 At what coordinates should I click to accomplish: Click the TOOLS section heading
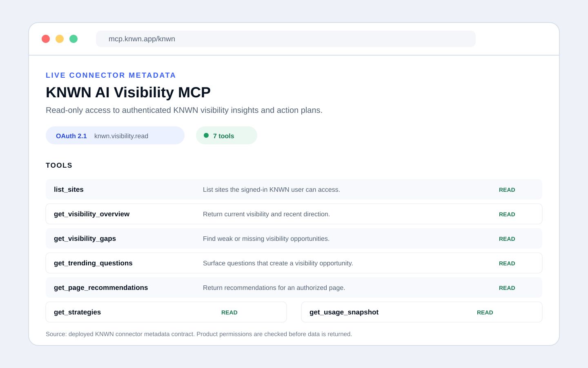click(x=59, y=165)
